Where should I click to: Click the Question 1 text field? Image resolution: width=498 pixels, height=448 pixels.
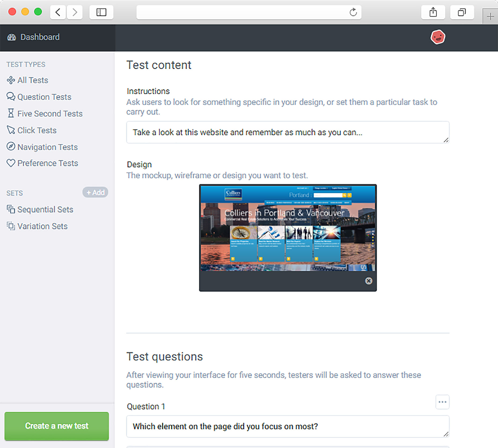click(x=288, y=426)
